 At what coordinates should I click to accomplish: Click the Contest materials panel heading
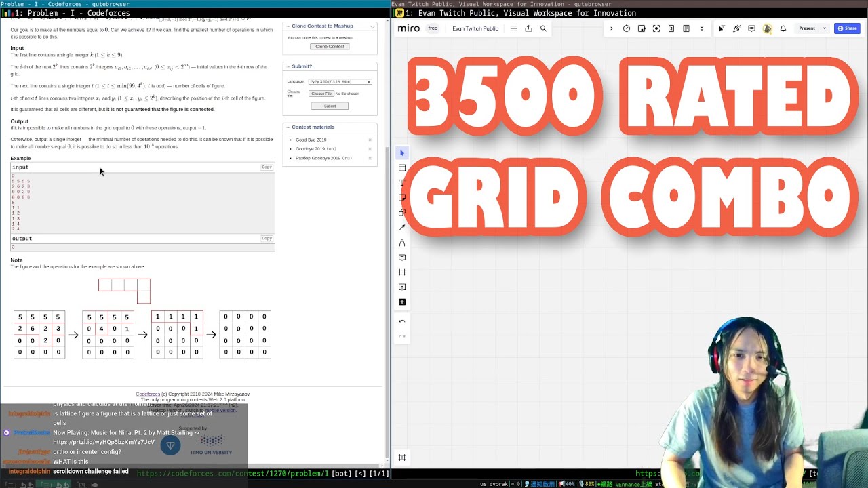(x=313, y=127)
